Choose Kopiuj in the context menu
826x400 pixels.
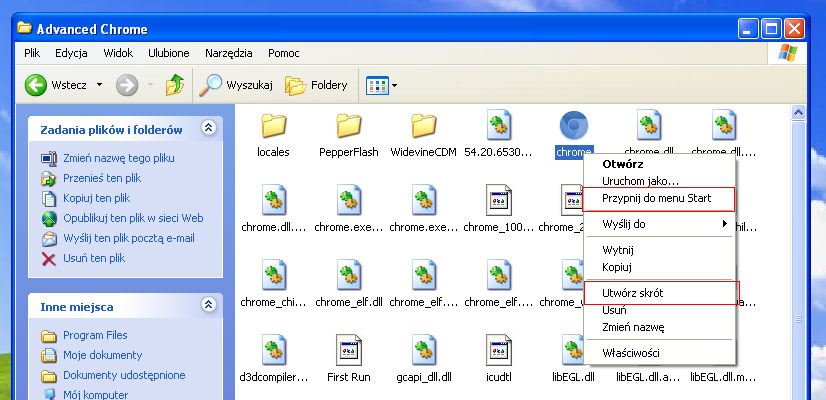click(x=659, y=267)
